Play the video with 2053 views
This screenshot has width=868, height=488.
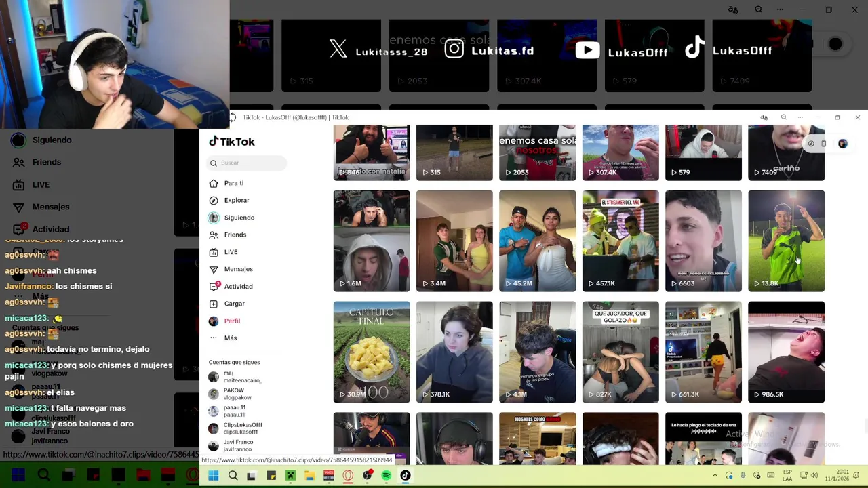click(x=537, y=152)
